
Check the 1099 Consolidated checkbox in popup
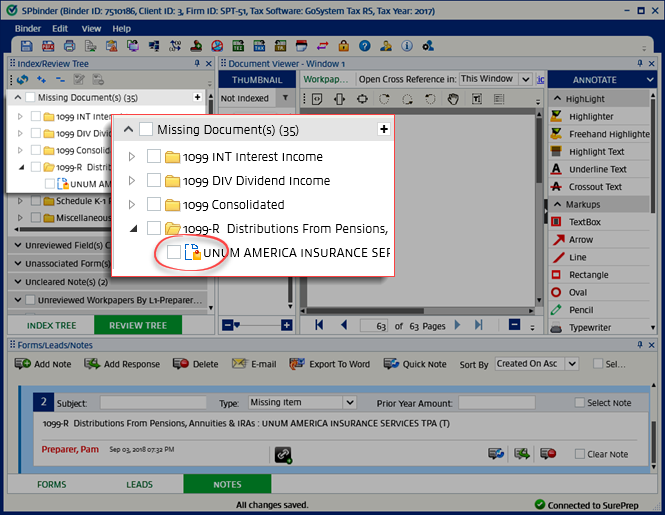tap(154, 204)
